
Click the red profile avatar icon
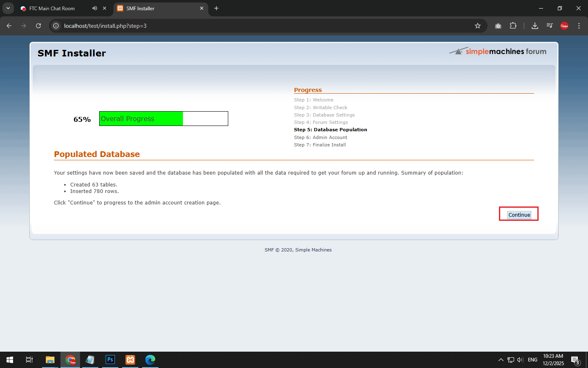564,26
